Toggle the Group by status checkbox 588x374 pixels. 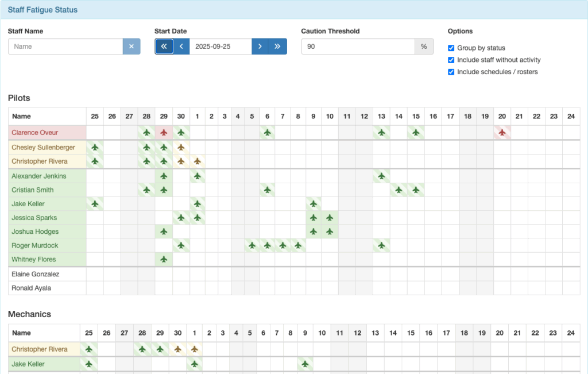[451, 48]
